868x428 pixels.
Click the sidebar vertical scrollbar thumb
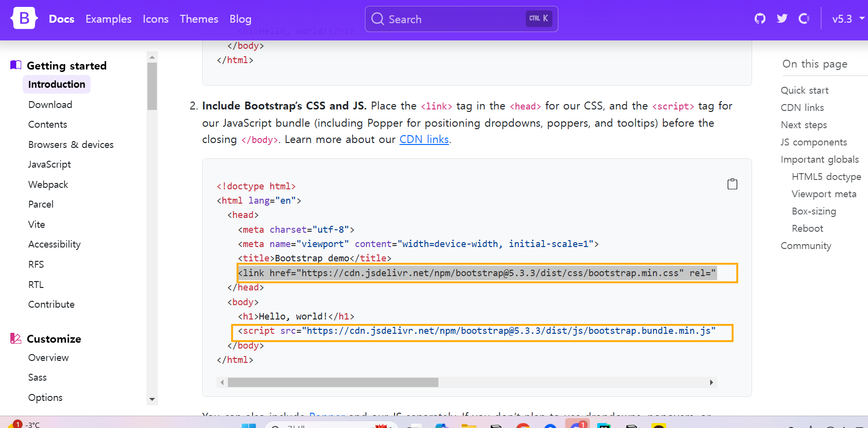tap(152, 86)
